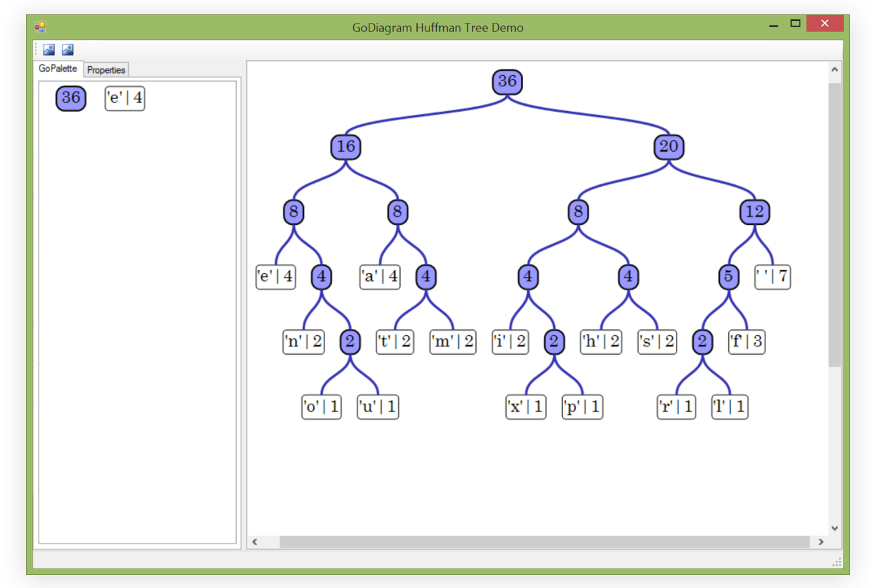
Task: Click the second picture icon in the toolbar
Action: click(x=68, y=50)
